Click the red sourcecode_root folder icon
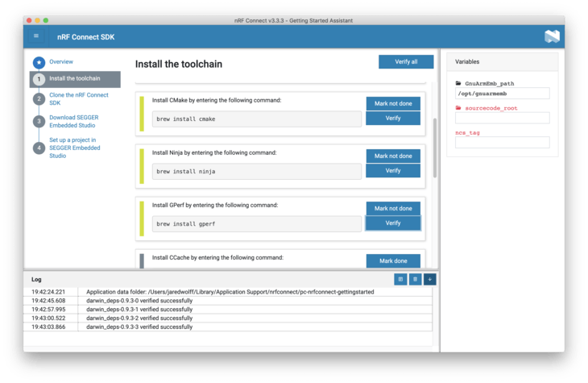The width and height of the screenshot is (588, 383). point(458,108)
